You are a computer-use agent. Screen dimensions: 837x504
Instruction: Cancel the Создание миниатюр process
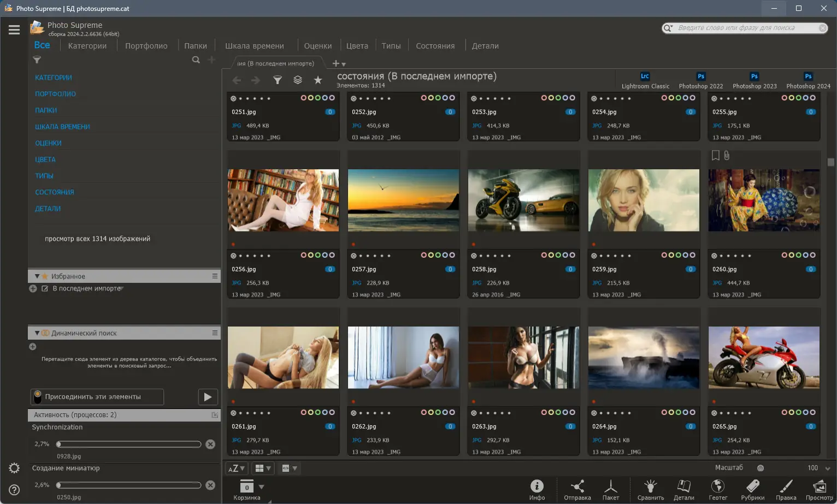[210, 485]
